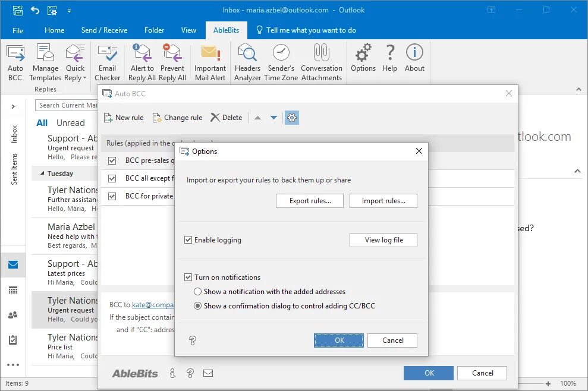The height and width of the screenshot is (391, 588).
Task: Click help icon in Auto BCC footer
Action: click(190, 373)
